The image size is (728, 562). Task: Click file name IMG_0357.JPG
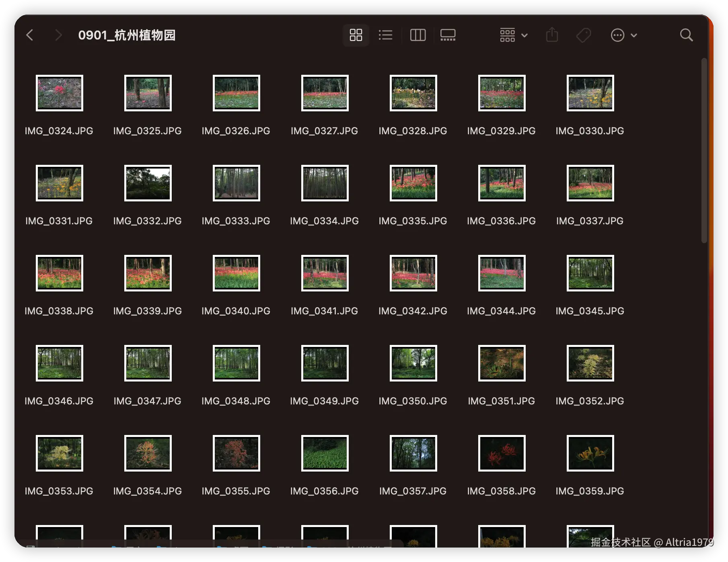(x=413, y=491)
